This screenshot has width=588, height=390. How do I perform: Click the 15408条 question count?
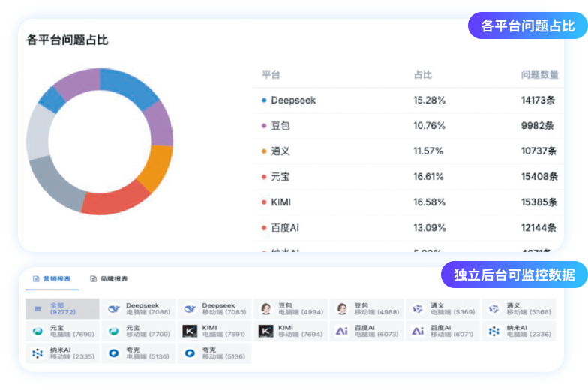[540, 177]
